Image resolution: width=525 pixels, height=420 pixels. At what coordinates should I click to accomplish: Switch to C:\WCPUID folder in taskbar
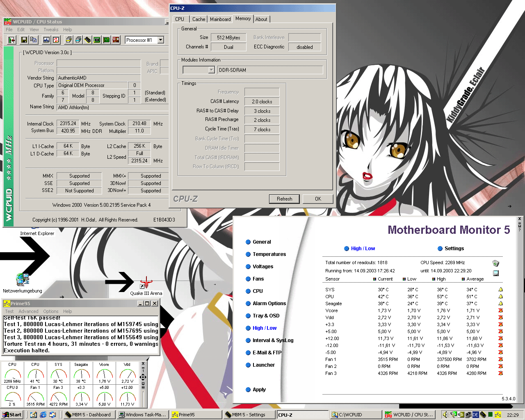(x=356, y=415)
